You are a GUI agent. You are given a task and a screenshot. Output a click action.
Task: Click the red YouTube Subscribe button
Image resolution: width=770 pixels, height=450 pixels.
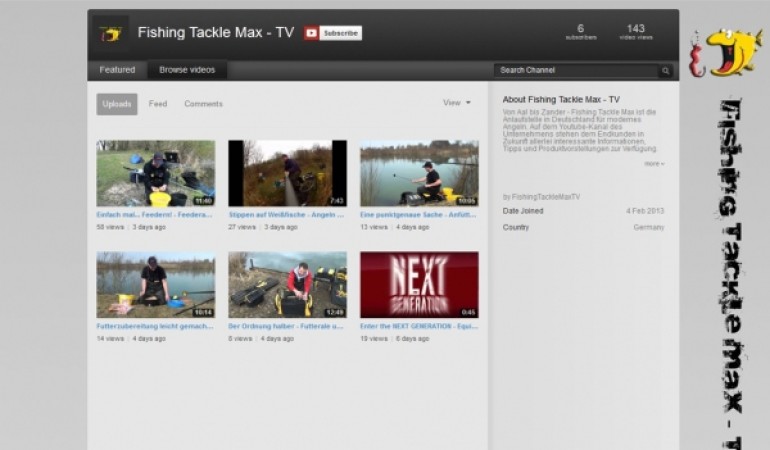(333, 33)
